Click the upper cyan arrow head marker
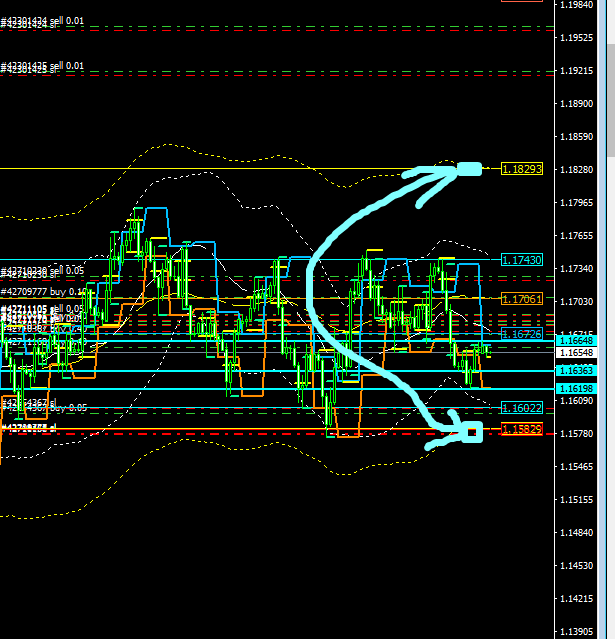This screenshot has width=615, height=639. [469, 169]
